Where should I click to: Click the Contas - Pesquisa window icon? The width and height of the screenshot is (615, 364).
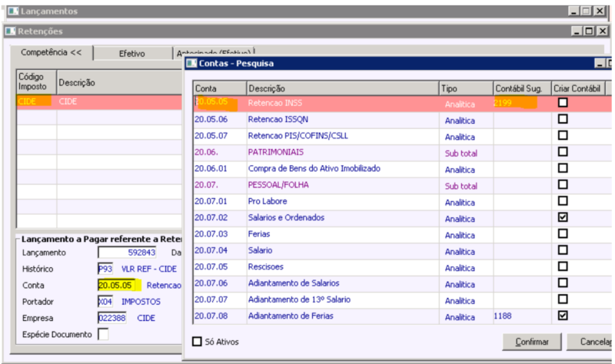tap(191, 63)
